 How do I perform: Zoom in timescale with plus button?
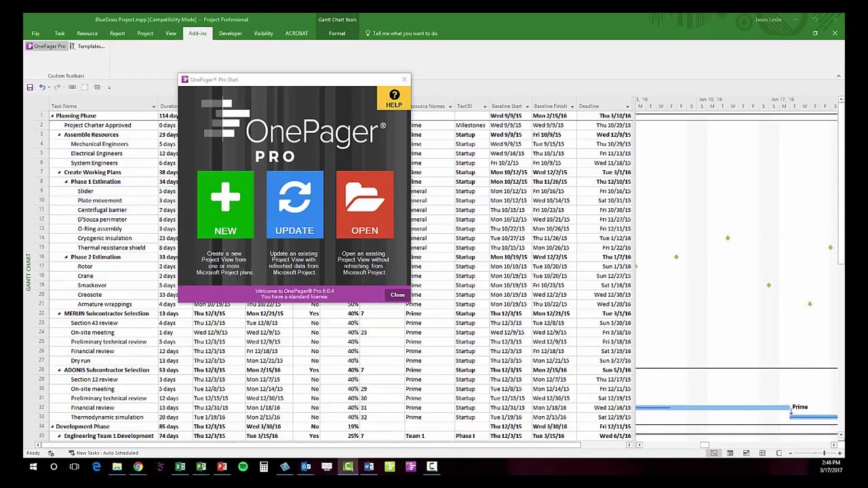(x=840, y=453)
